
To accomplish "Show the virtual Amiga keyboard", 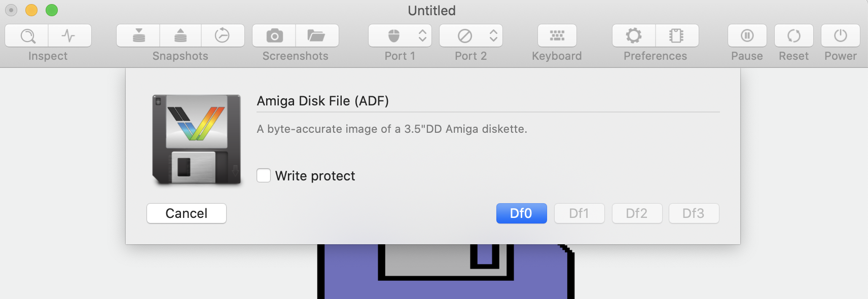I will [x=557, y=35].
